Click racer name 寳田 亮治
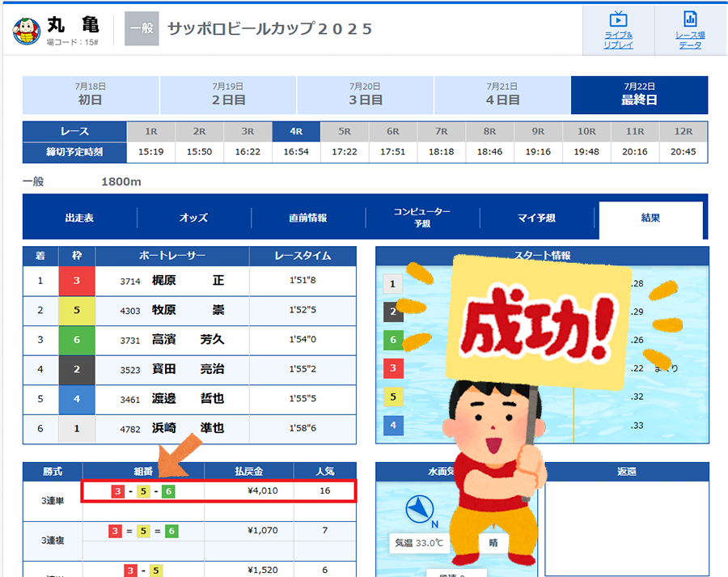 (188, 369)
